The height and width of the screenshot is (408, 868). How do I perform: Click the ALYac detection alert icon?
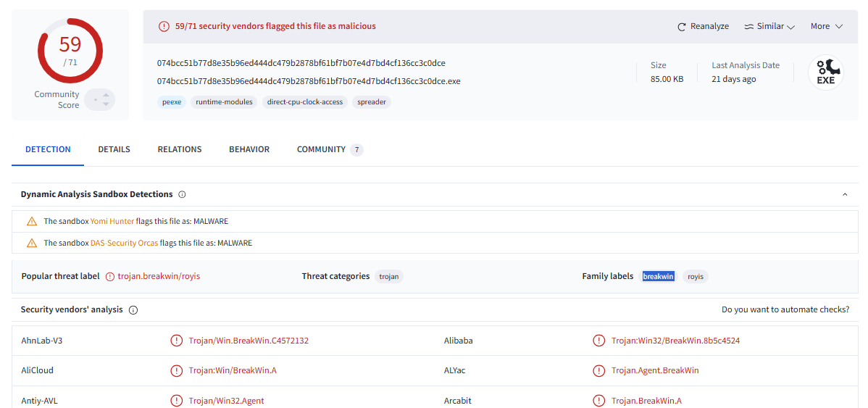[x=599, y=370]
